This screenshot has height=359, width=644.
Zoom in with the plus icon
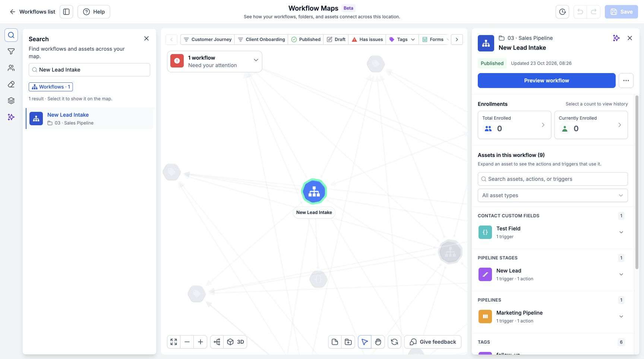(x=201, y=342)
